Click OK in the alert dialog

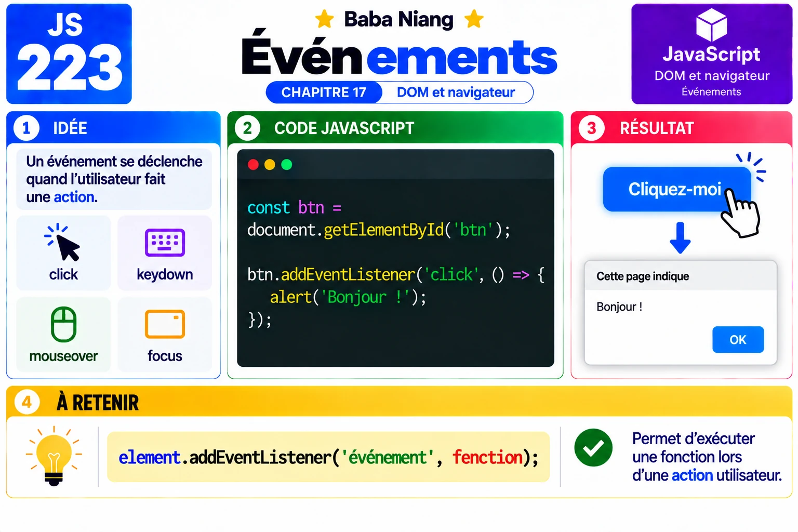(x=738, y=340)
